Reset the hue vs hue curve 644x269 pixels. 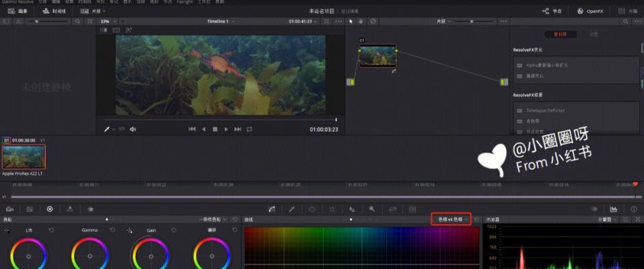(x=476, y=220)
